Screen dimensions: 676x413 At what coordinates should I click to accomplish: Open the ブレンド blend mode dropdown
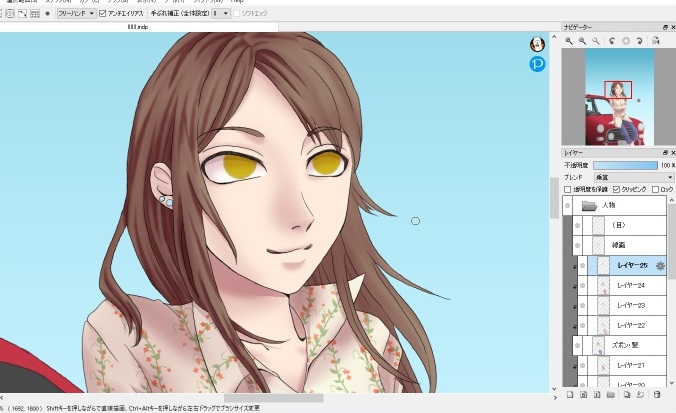coord(633,177)
